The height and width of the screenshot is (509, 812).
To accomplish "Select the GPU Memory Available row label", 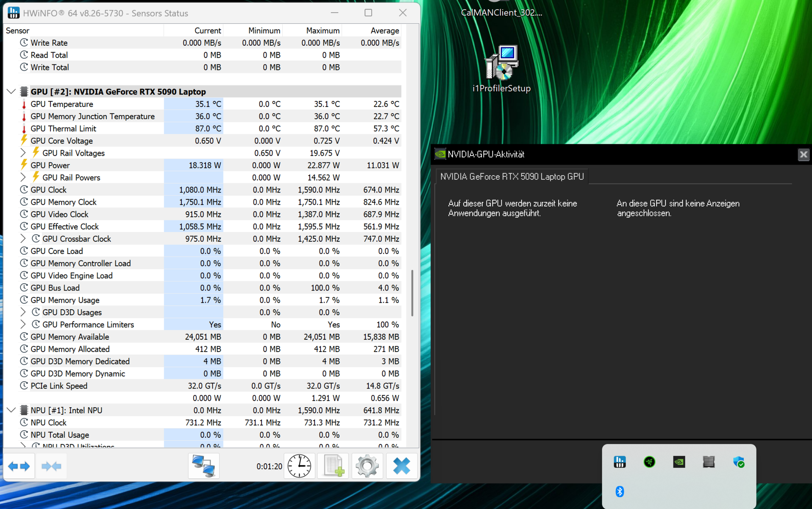I will point(70,337).
